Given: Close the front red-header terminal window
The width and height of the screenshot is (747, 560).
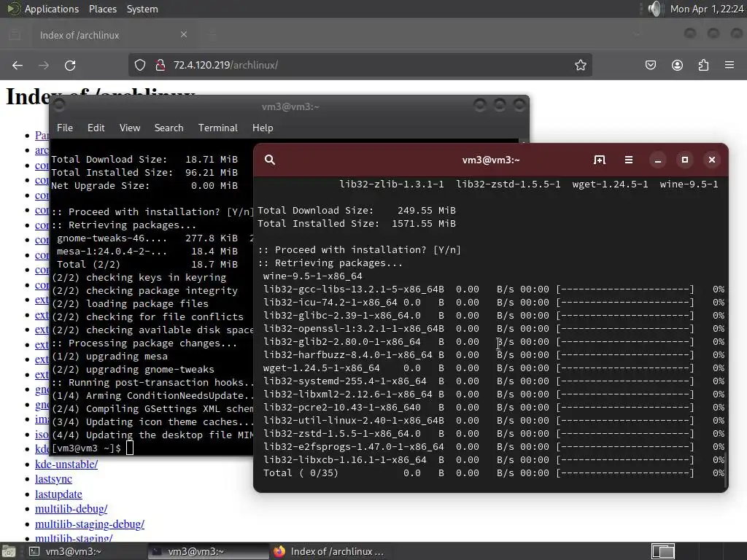Looking at the screenshot, I should 712,160.
